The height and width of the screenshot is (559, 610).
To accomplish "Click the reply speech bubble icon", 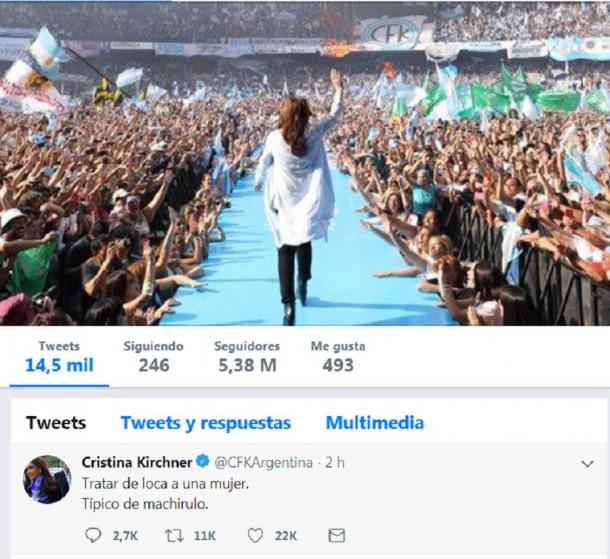I will tap(93, 536).
